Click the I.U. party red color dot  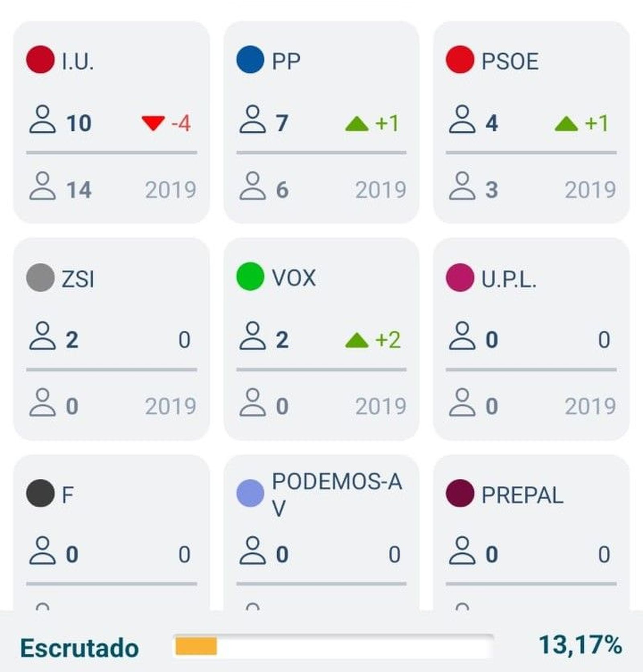(40, 59)
